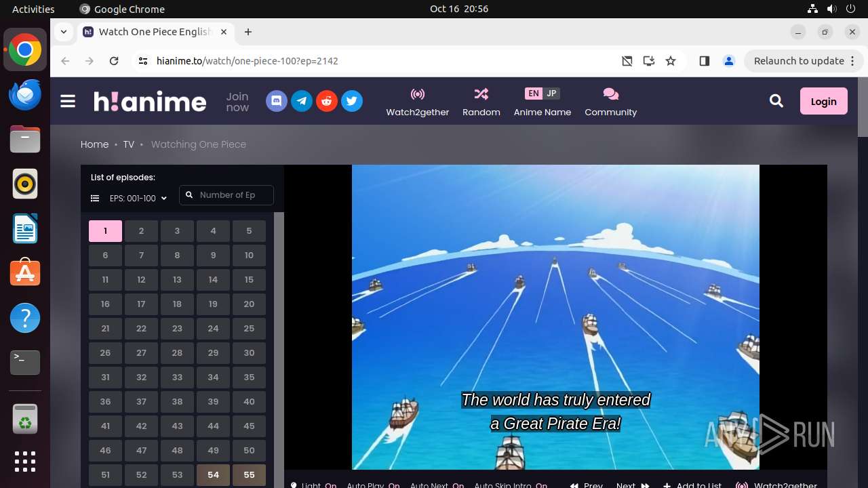Select episode 55

[249, 475]
